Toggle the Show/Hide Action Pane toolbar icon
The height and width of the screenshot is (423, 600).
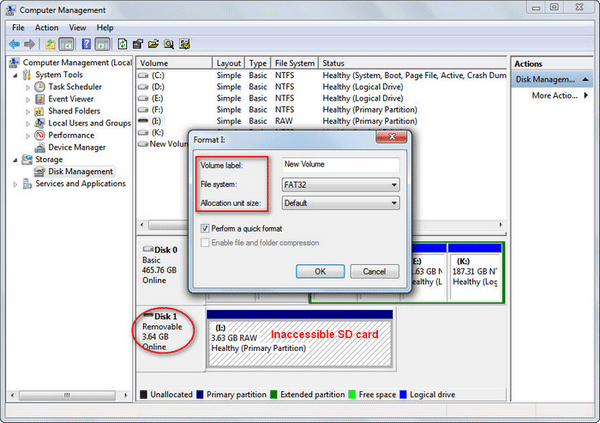pyautogui.click(x=102, y=44)
